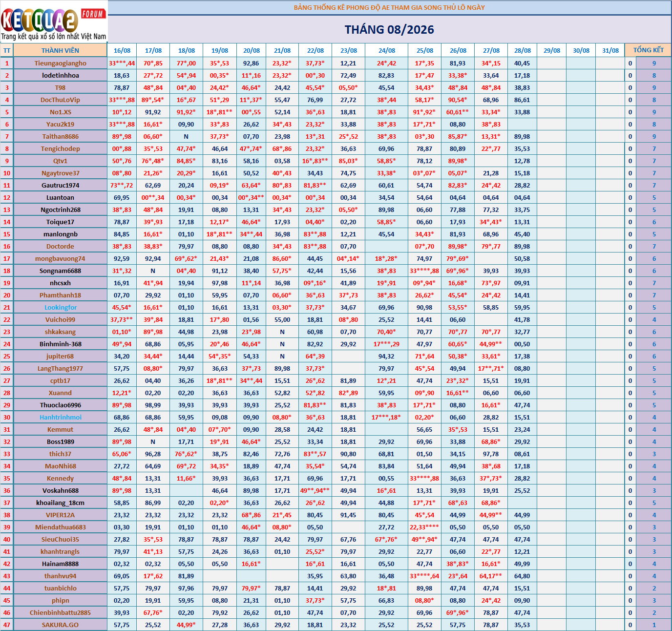Click the 23/08 date column header
672x631 pixels.
[349, 50]
